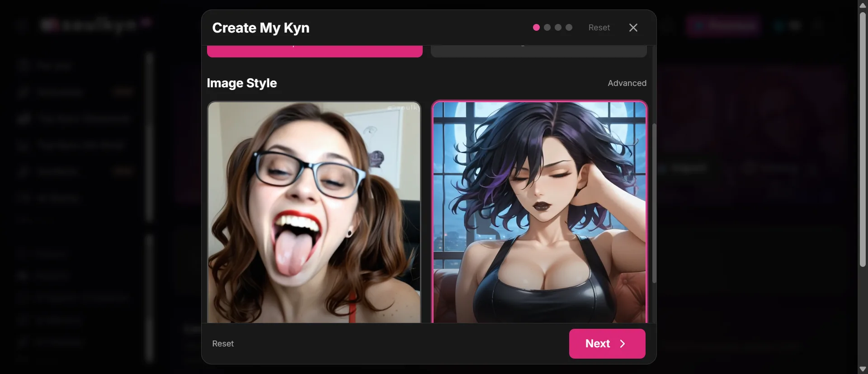Select the anime image style
Screen dimensions: 868x374
tap(539, 212)
